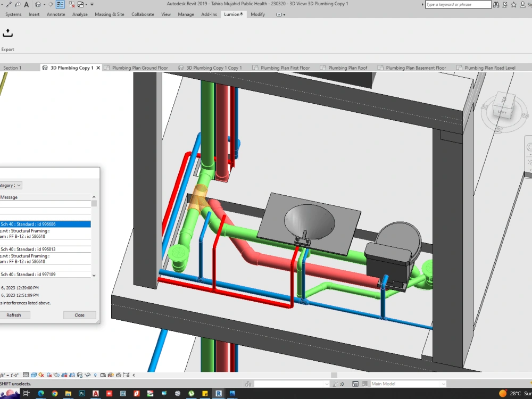This screenshot has width=532, height=399.
Task: Click the interference list scroll up arrow
Action: click(x=94, y=197)
